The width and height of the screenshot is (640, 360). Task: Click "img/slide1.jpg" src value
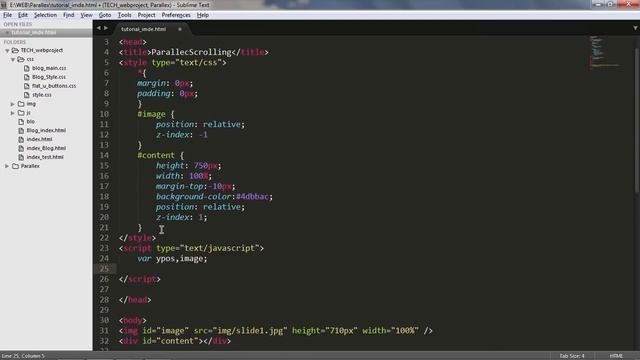[252, 331]
